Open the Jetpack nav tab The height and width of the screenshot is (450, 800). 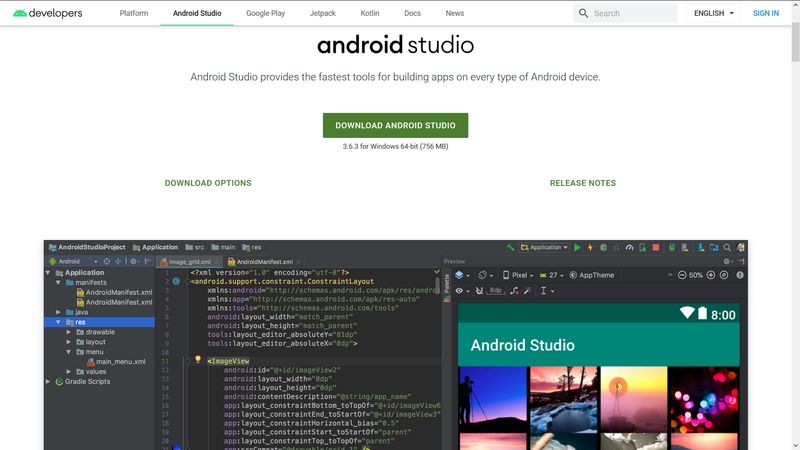[x=322, y=13]
